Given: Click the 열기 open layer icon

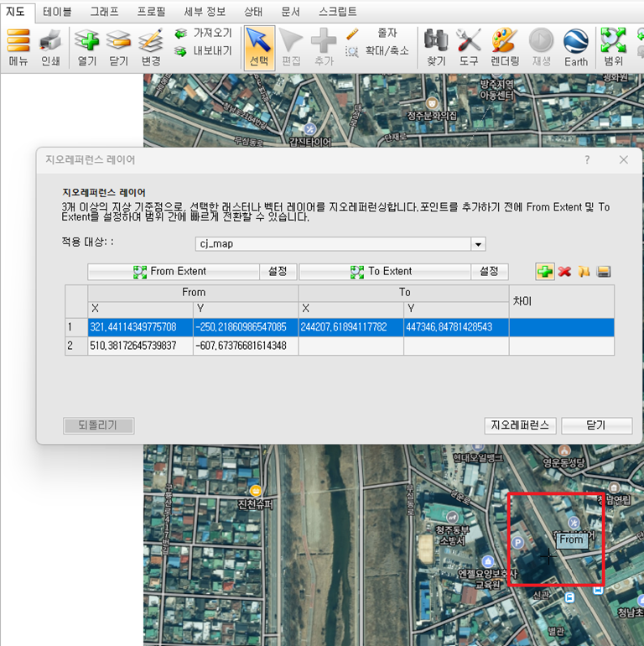Looking at the screenshot, I should click(x=87, y=48).
